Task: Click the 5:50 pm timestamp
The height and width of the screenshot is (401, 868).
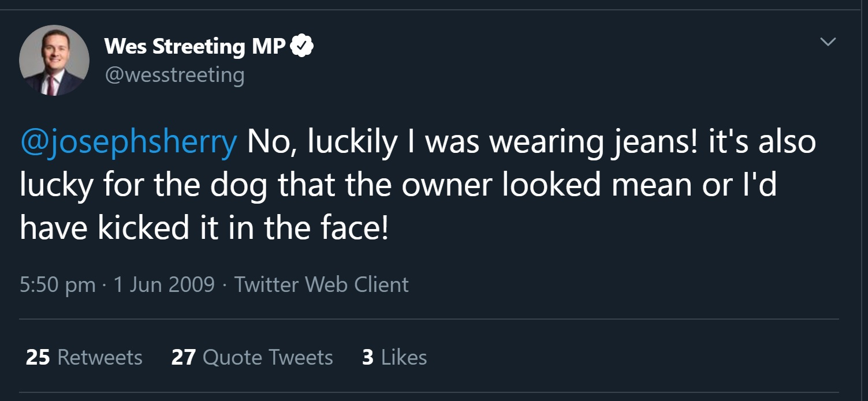Action: point(57,284)
